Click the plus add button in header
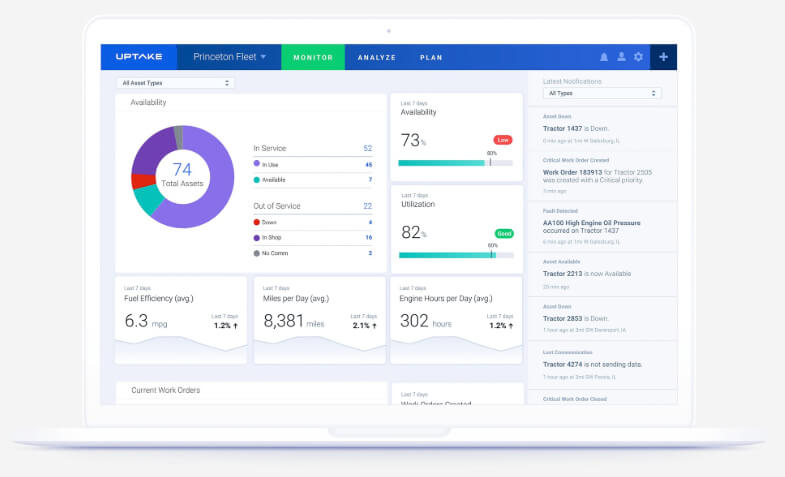Viewport: 785px width, 477px height. coord(663,57)
